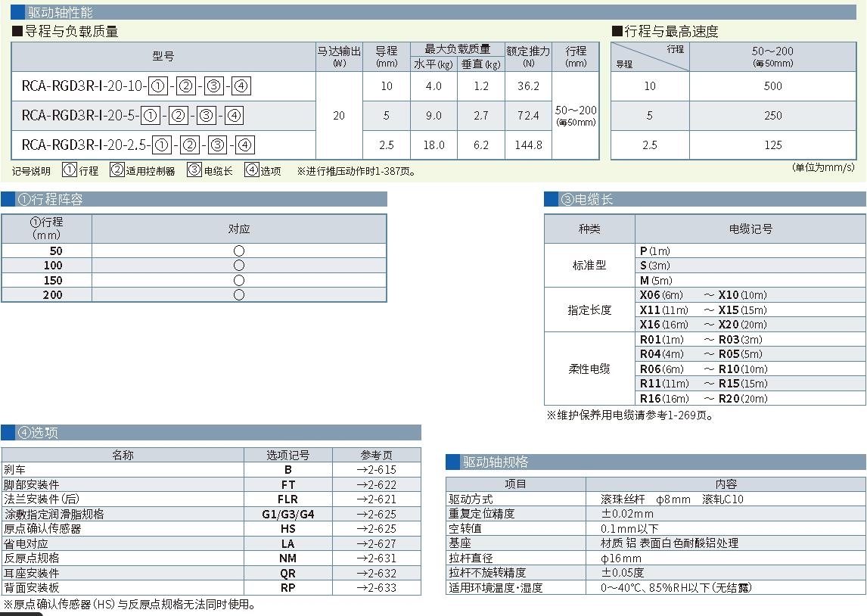Click the 额定推力 column header
The image size is (867, 616).
point(529,57)
